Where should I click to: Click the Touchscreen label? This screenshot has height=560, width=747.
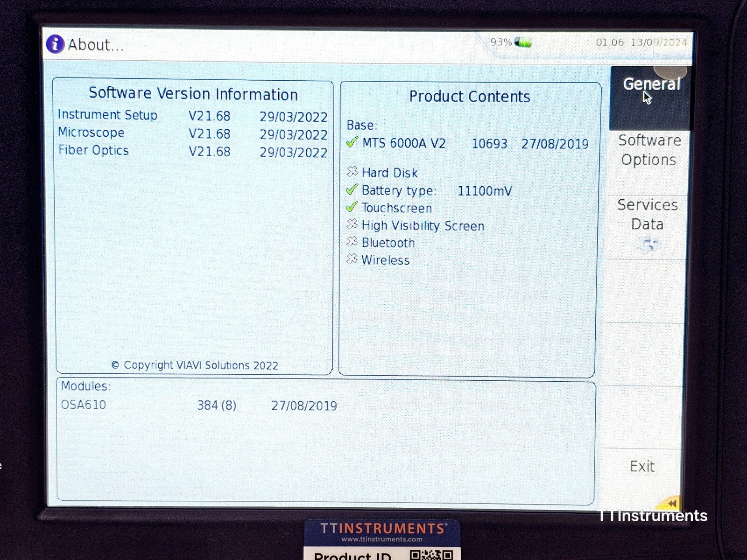(x=396, y=208)
